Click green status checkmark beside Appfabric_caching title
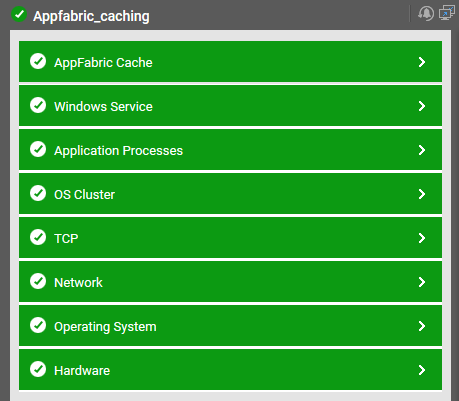The width and height of the screenshot is (459, 401). click(19, 14)
